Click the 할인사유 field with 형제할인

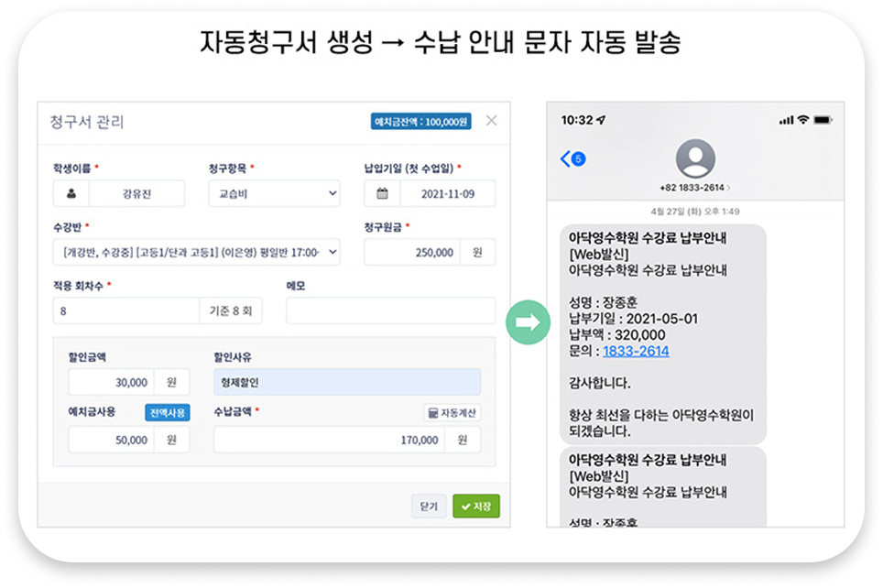(347, 383)
